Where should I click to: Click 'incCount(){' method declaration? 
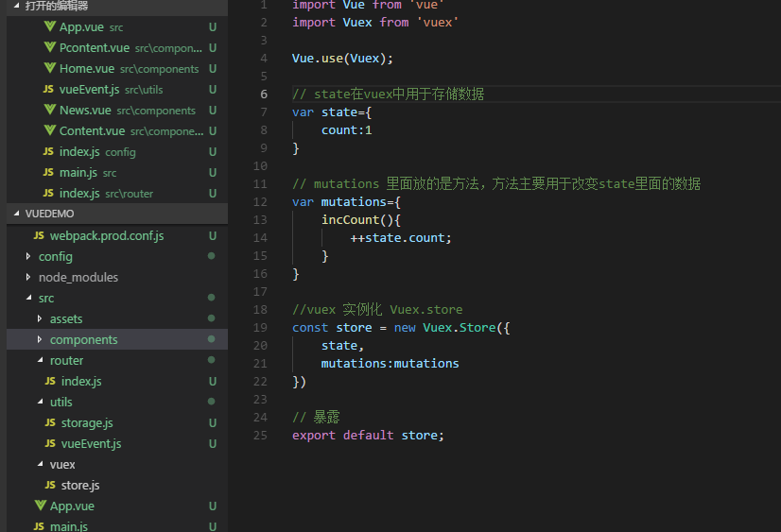pos(360,219)
